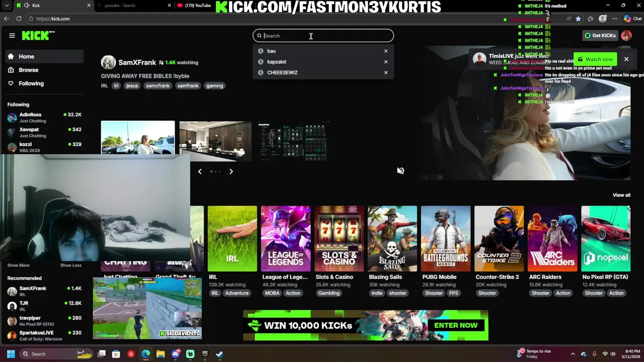This screenshot has height=362, width=644.
Task: Click the favorites star in address bar
Action: (578, 19)
